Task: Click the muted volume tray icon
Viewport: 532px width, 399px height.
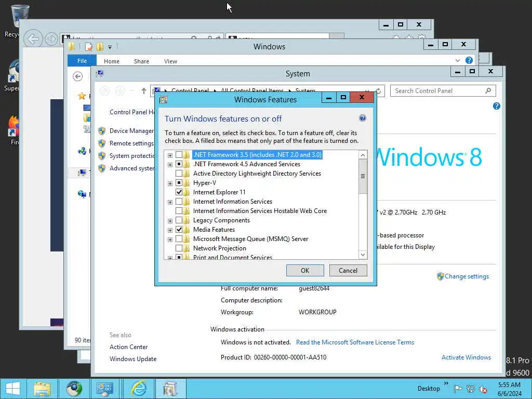Action: 483,389
